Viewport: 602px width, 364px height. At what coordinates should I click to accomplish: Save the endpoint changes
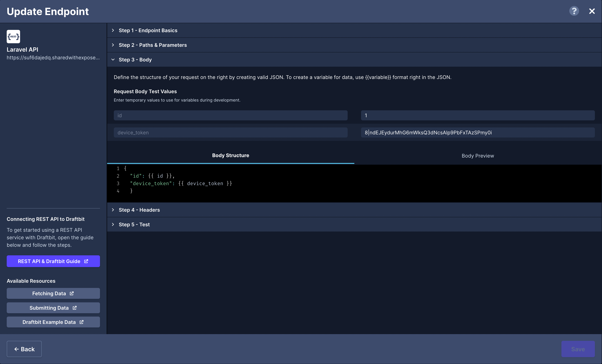(x=578, y=349)
